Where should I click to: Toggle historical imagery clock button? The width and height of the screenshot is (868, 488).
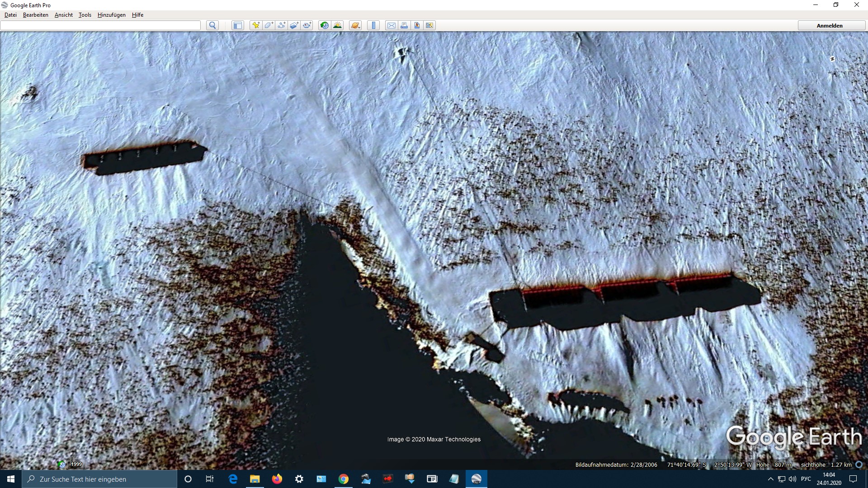pyautogui.click(x=324, y=25)
